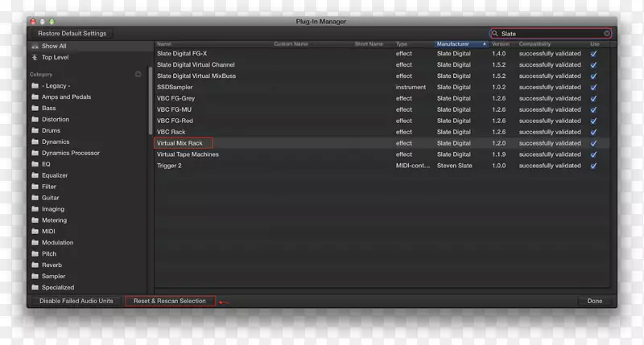Select the Trigger 2 plug-in row
The width and height of the screenshot is (644, 345).
point(382,166)
